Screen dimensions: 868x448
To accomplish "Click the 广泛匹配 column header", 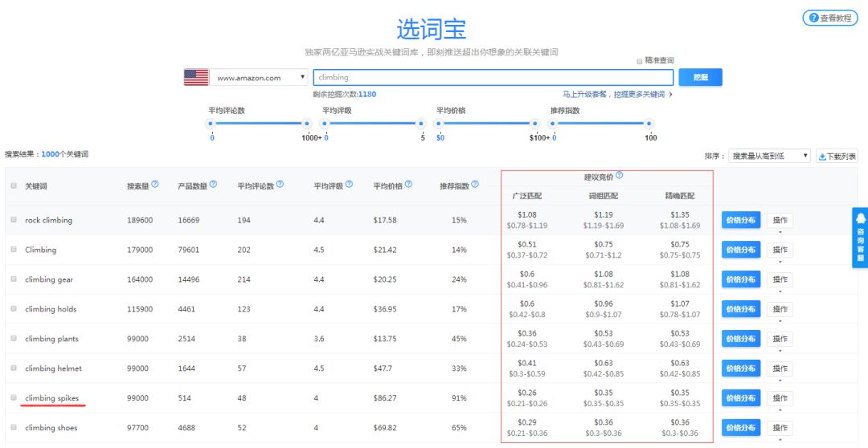I will (x=526, y=196).
